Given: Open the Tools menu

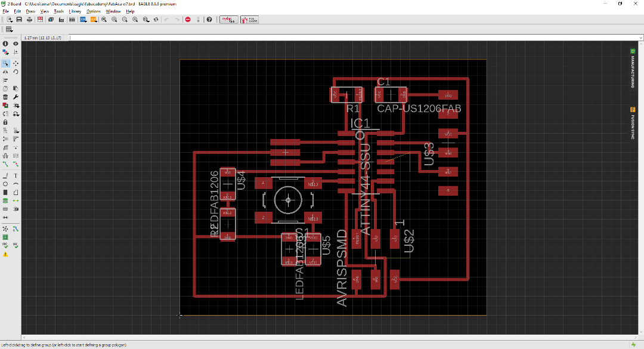Looking at the screenshot, I should click(58, 11).
